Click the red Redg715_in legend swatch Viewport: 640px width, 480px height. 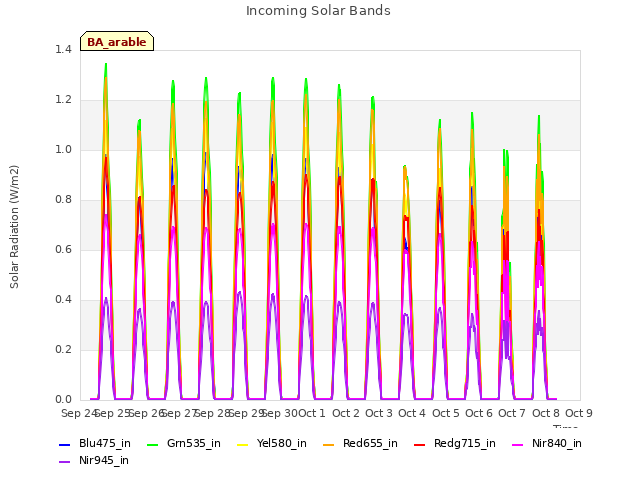click(x=419, y=444)
